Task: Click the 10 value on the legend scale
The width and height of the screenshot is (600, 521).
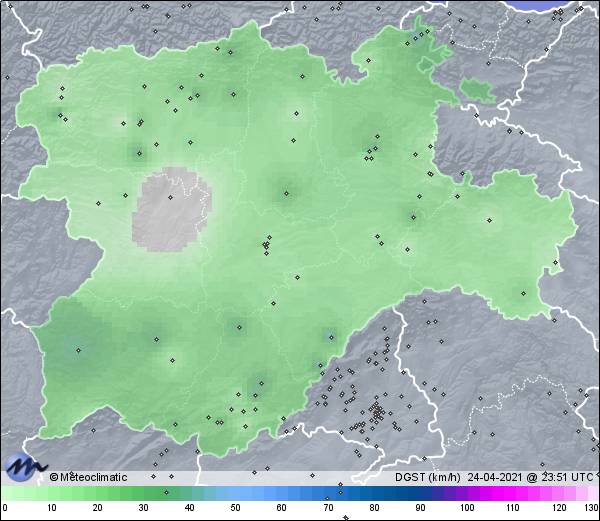Action: [x=52, y=508]
